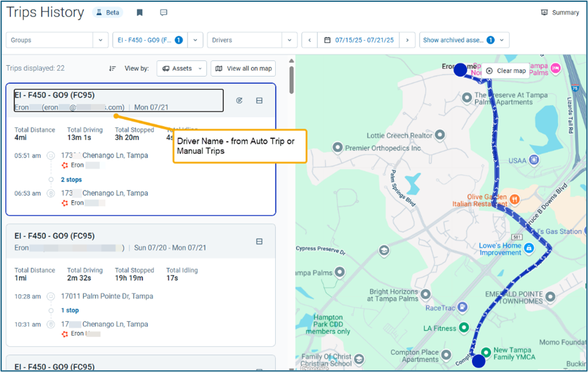
Task: Select the first EI - F450 - GO9 (FC95) title
Action: pyautogui.click(x=55, y=95)
